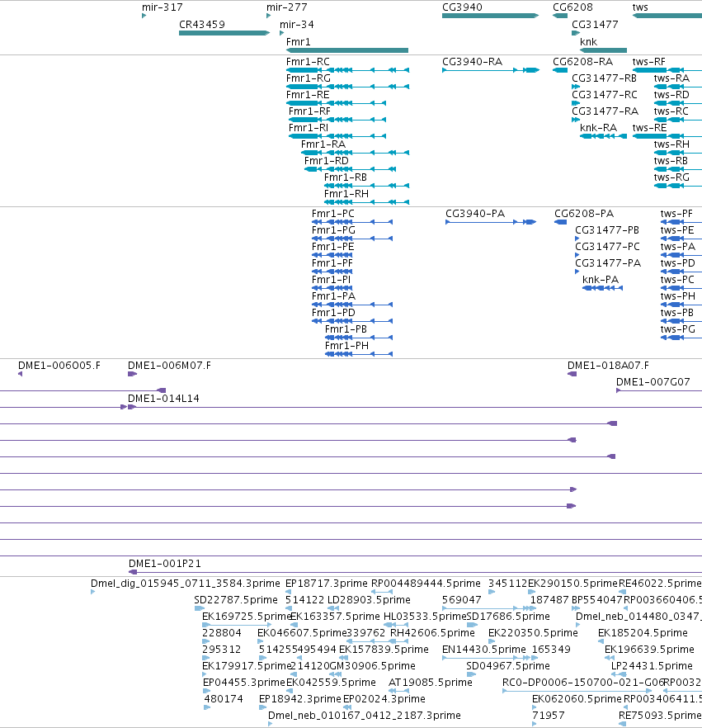The image size is (702, 728).
Task: Click the tws-PF protein label
Action: 676,214
